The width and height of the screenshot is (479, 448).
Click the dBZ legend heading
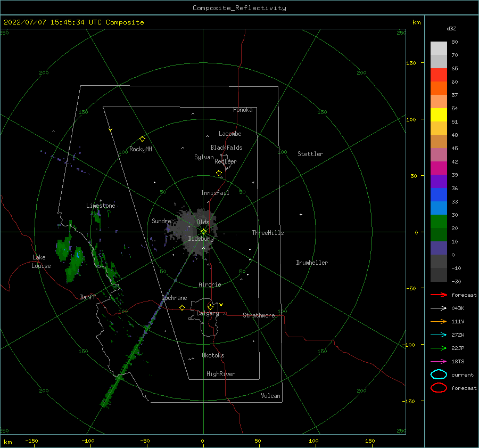coord(451,28)
